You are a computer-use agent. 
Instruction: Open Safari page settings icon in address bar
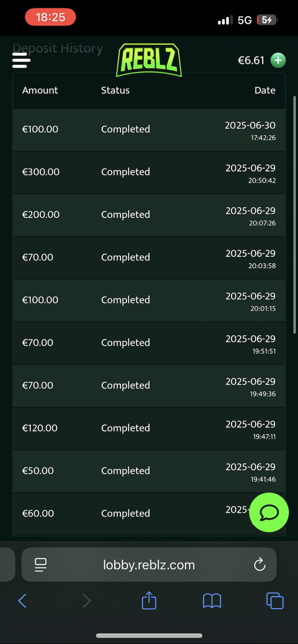tap(40, 565)
